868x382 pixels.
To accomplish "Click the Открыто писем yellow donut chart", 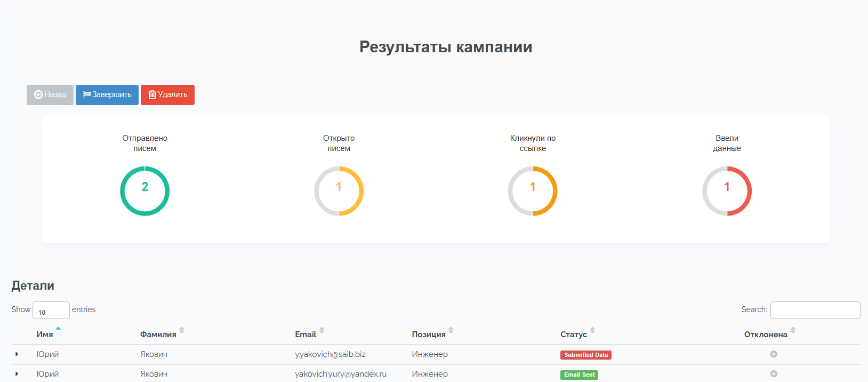I will [339, 191].
